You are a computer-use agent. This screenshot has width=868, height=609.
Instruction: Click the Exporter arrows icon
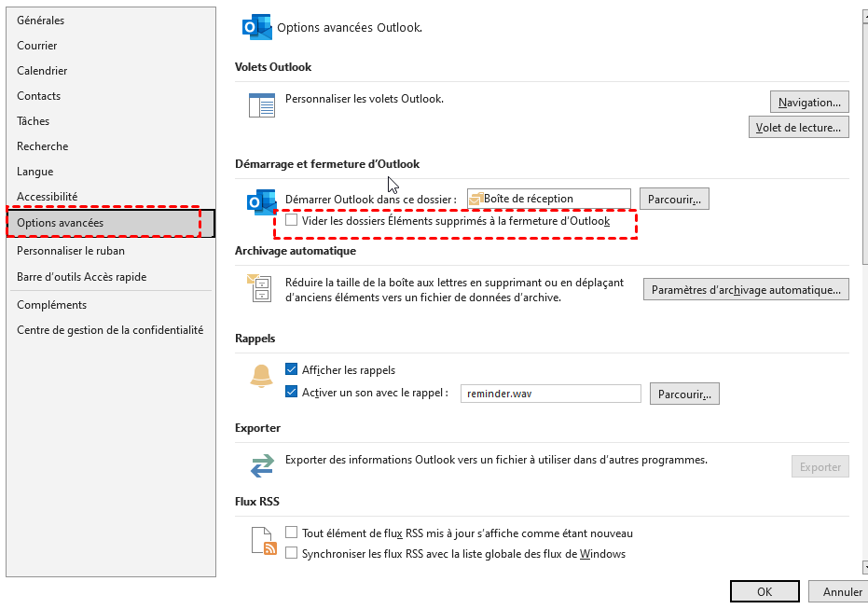tap(262, 465)
